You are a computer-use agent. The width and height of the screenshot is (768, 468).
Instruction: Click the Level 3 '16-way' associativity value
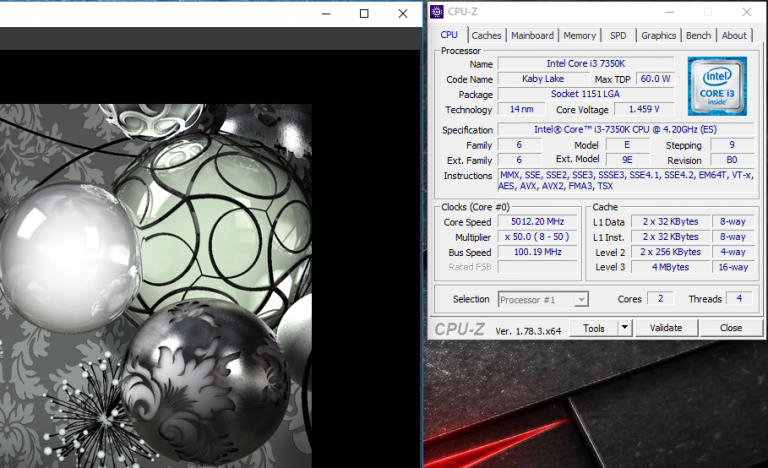click(x=733, y=267)
